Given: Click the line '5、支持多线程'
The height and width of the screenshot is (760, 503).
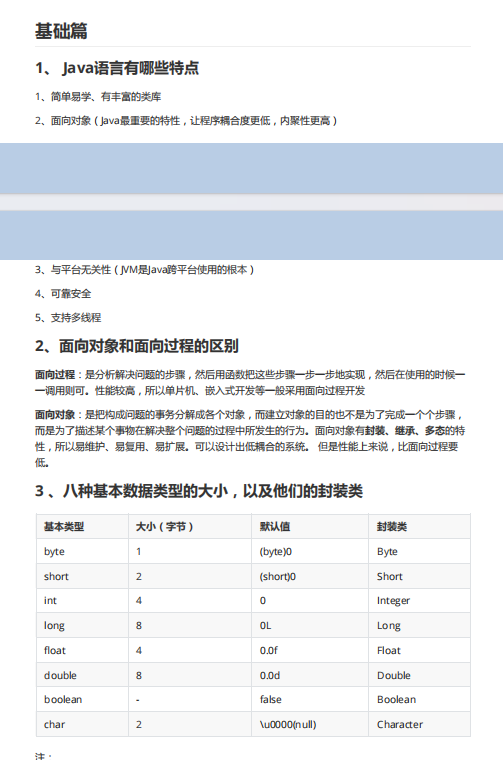Looking at the screenshot, I should 68,318.
